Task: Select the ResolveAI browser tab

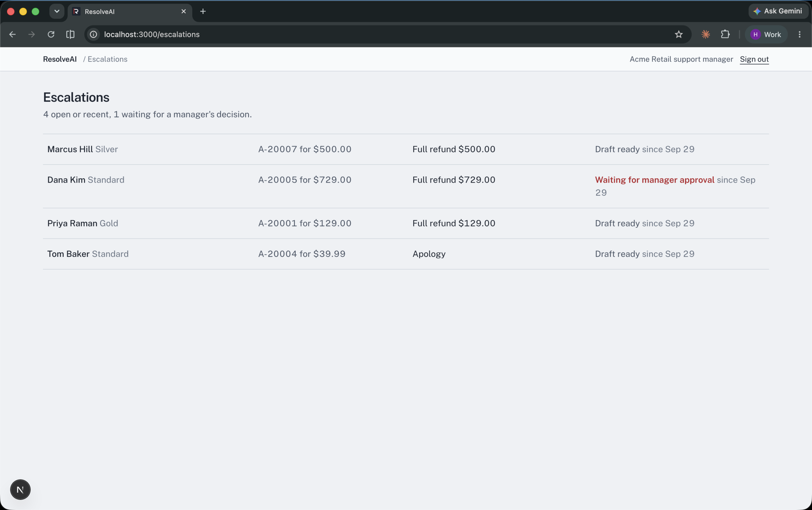Action: (130, 12)
